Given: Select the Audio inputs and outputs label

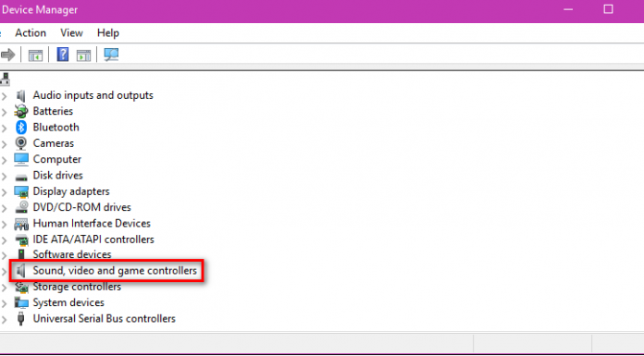Looking at the screenshot, I should tap(93, 95).
